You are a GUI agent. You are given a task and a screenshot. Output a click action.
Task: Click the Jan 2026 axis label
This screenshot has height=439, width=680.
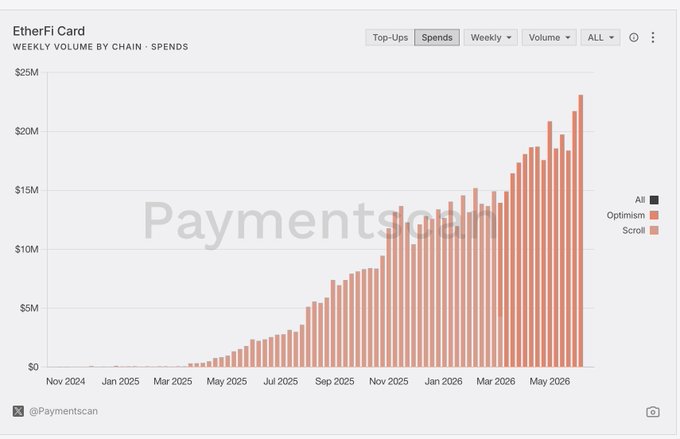[443, 381]
